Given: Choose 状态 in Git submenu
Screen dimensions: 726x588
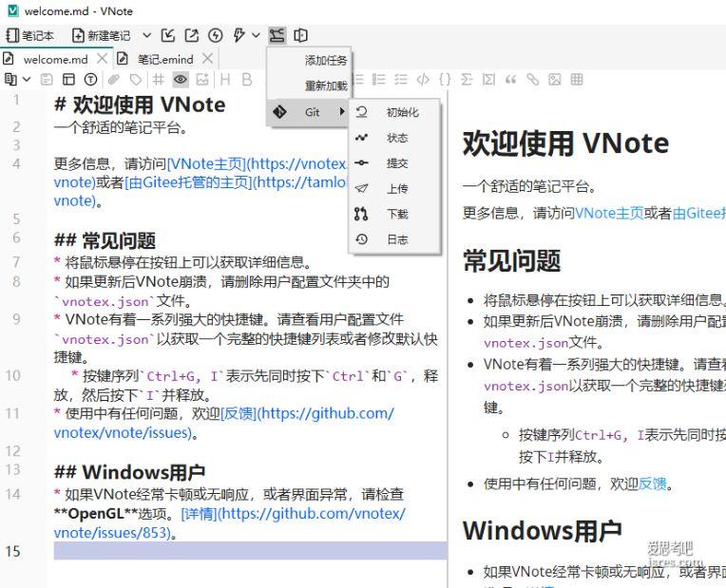Looking at the screenshot, I should coord(394,138).
